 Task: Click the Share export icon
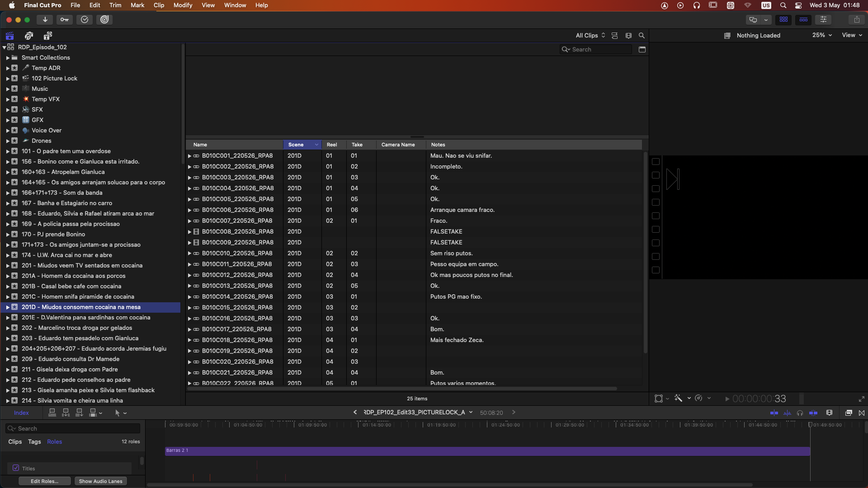point(856,19)
